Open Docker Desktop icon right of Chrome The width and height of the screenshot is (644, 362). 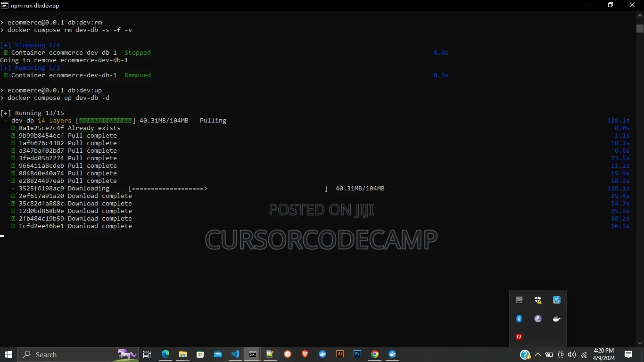click(392, 354)
